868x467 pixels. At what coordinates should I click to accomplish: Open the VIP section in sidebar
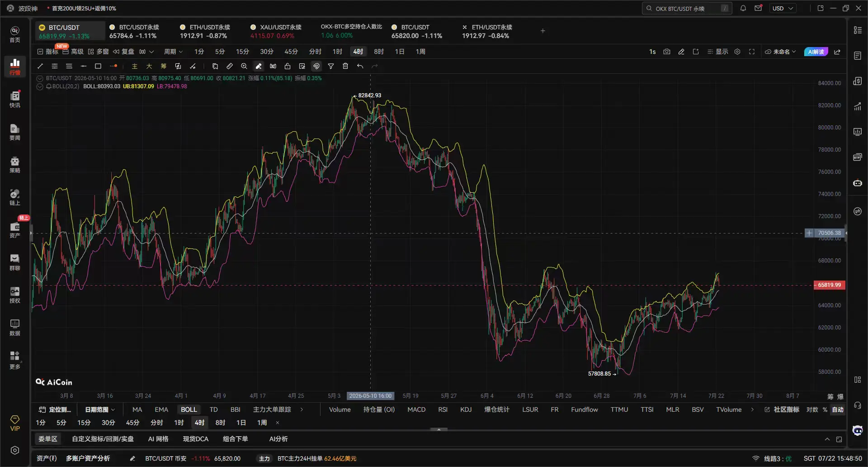(x=15, y=424)
